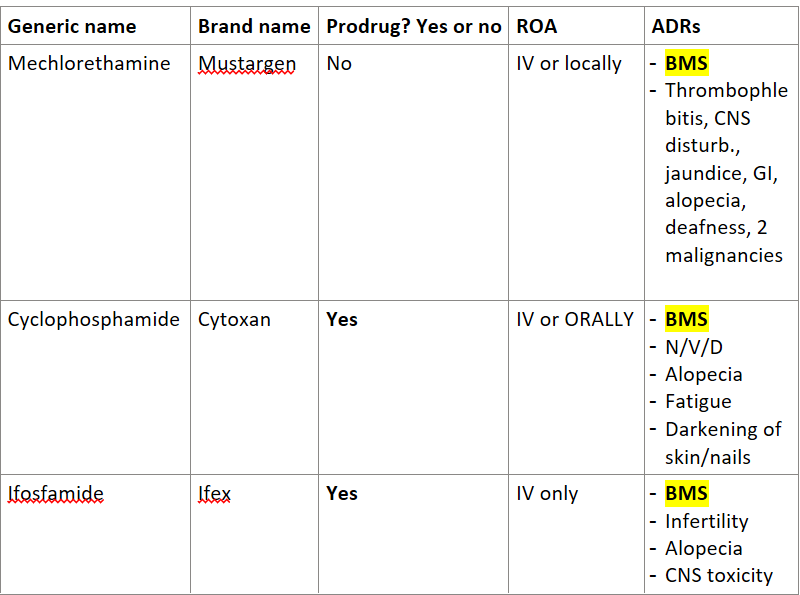The image size is (800, 595).
Task: Select the Brand name header cell
Action: pos(254,26)
